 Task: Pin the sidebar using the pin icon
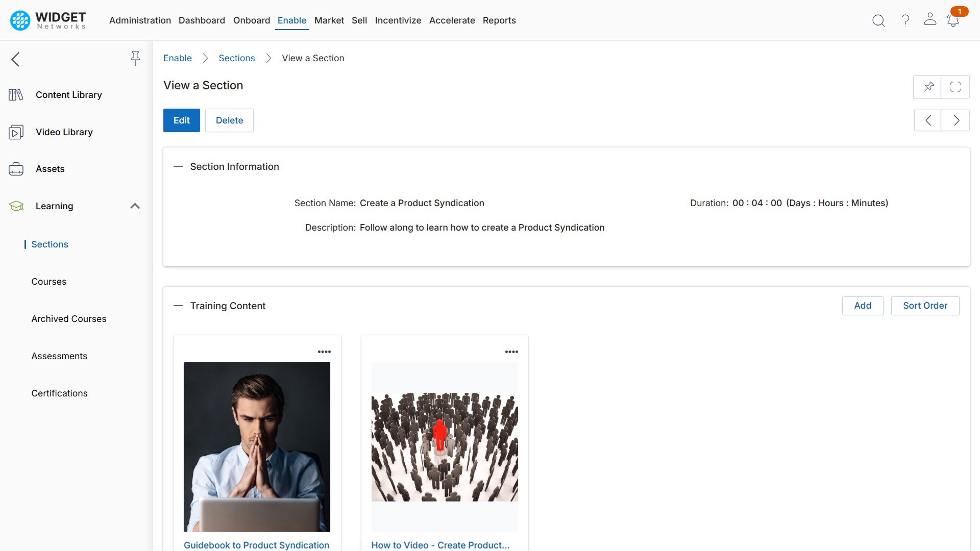(x=135, y=58)
